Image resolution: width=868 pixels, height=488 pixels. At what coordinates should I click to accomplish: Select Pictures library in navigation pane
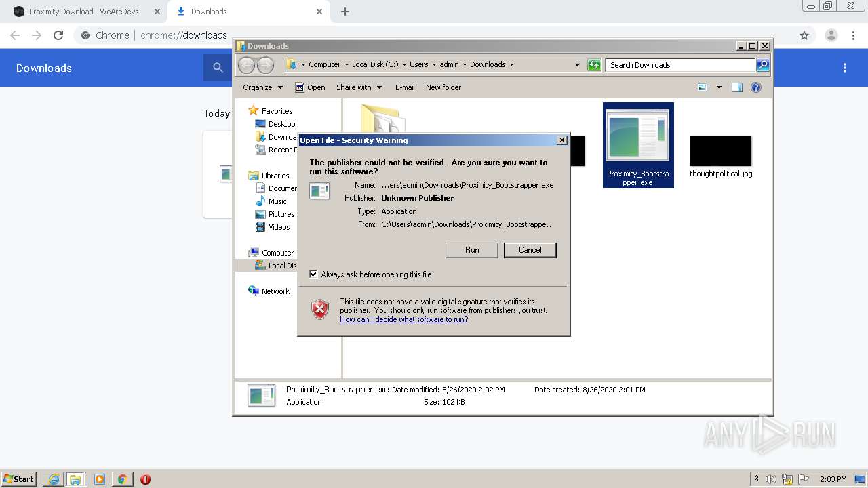pos(275,214)
